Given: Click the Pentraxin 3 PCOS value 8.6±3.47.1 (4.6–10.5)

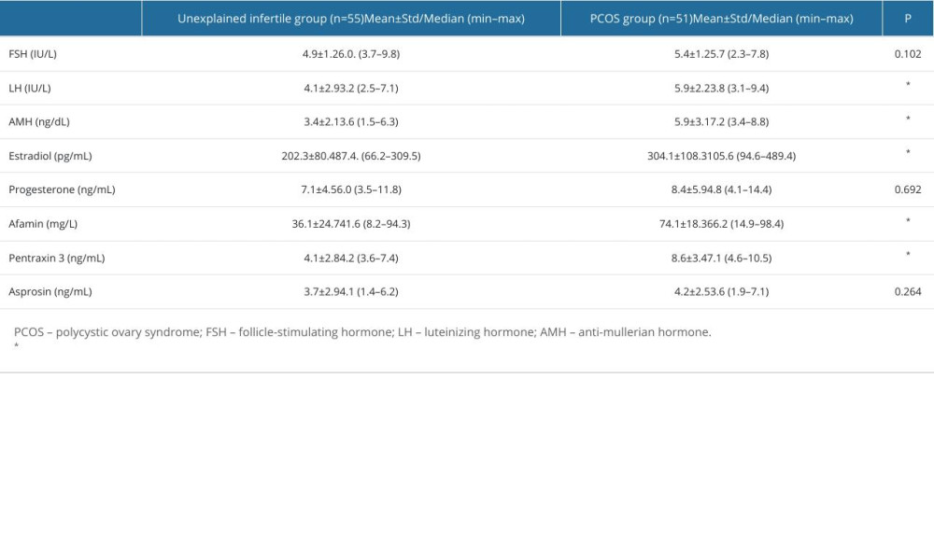Looking at the screenshot, I should click(721, 259).
